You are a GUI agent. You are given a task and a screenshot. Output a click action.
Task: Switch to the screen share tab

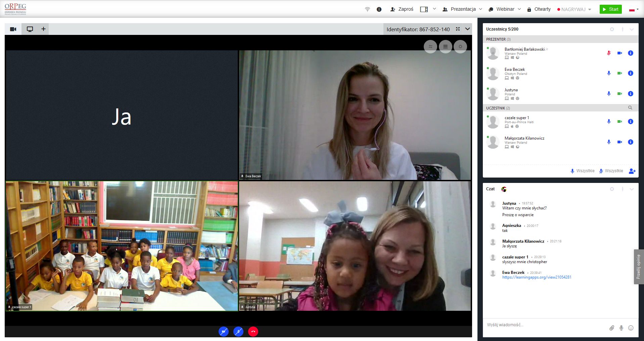(x=30, y=29)
